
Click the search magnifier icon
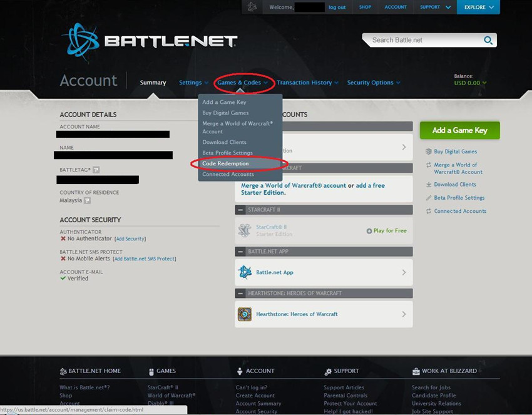[488, 41]
